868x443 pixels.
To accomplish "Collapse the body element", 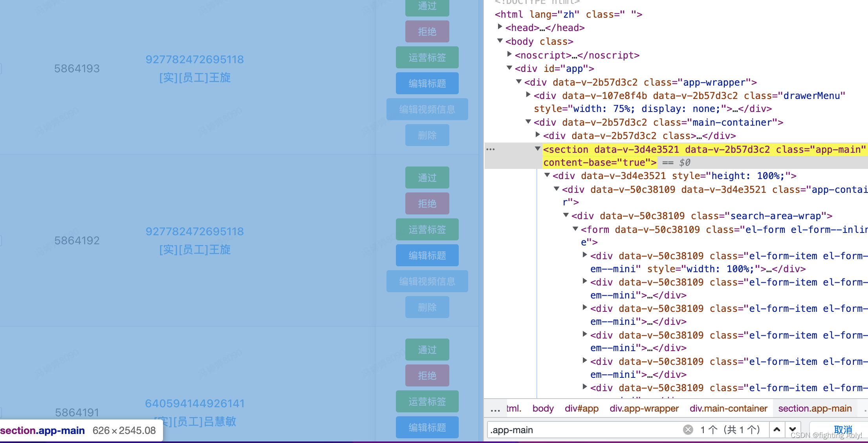I will click(500, 40).
